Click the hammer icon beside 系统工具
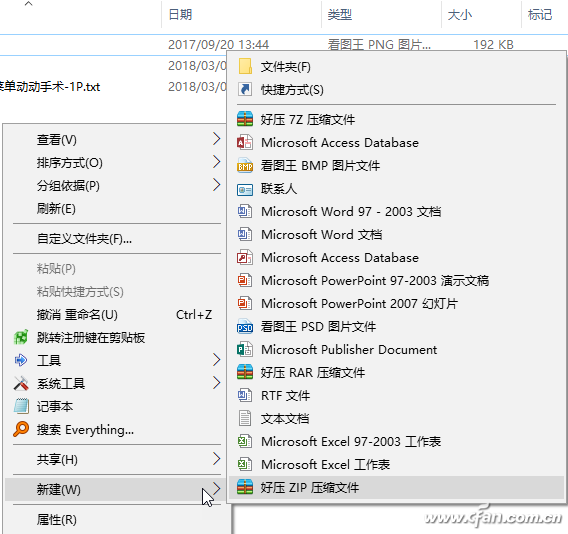The image size is (568, 534). tap(21, 383)
